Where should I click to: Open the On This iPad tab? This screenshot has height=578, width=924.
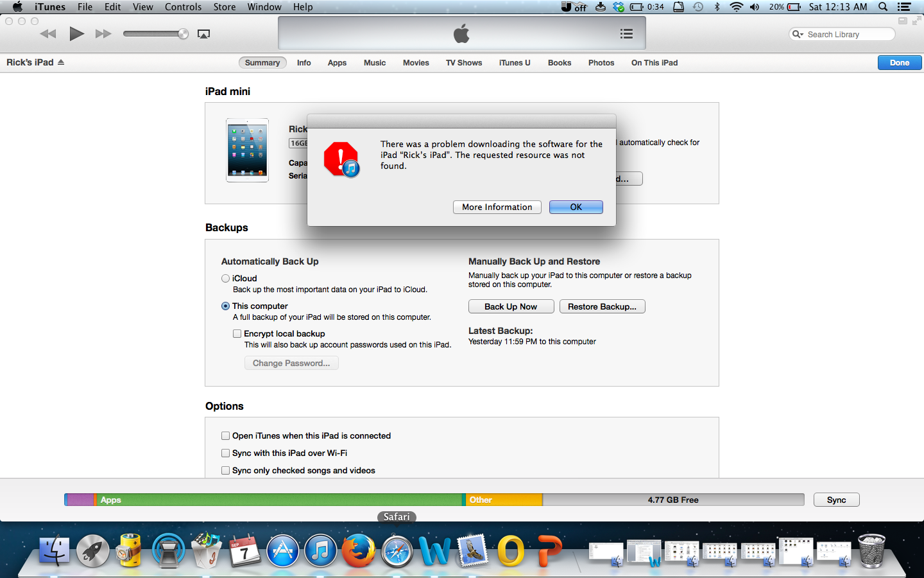tap(654, 62)
